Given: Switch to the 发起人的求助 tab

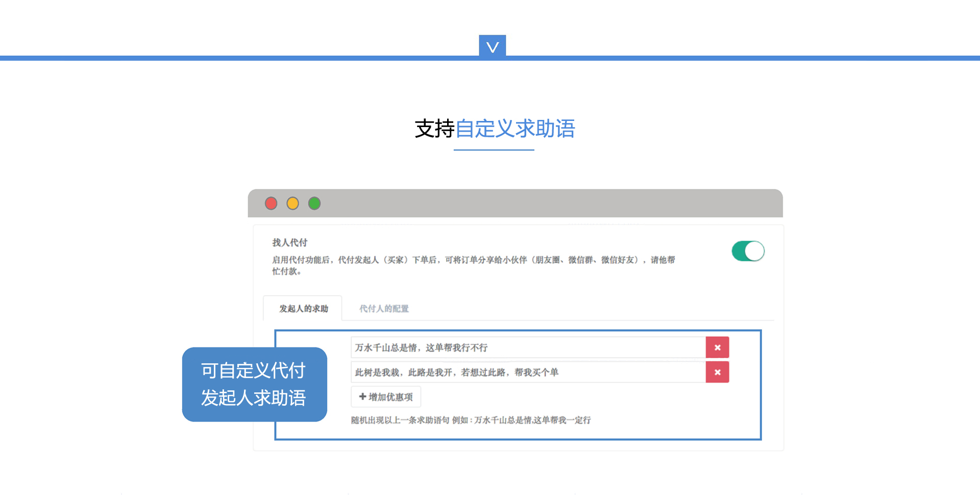Looking at the screenshot, I should (x=303, y=308).
